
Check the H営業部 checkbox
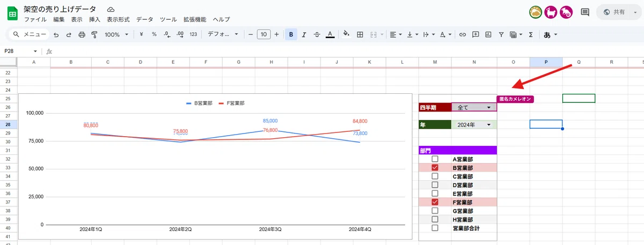pyautogui.click(x=435, y=219)
